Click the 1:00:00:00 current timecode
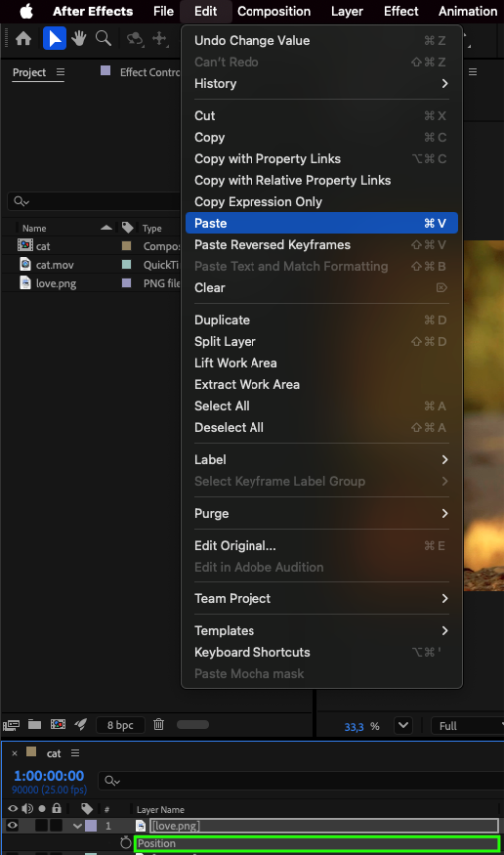Screen dimensions: 504x855 click(x=49, y=776)
